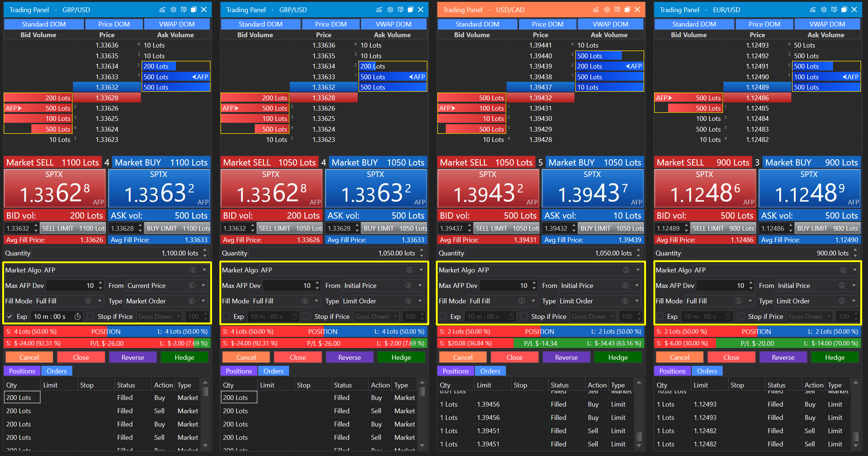Enable Stop if Price in the USD/CAD panel
868x456 pixels.
tap(524, 317)
